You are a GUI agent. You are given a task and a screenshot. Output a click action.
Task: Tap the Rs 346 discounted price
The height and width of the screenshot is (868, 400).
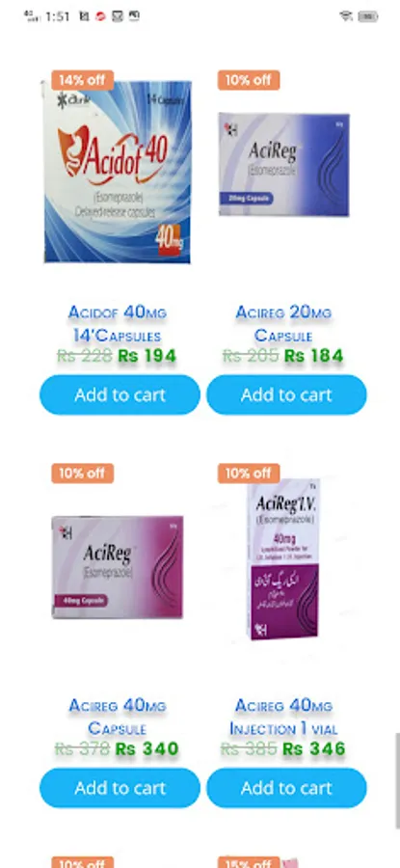(313, 749)
